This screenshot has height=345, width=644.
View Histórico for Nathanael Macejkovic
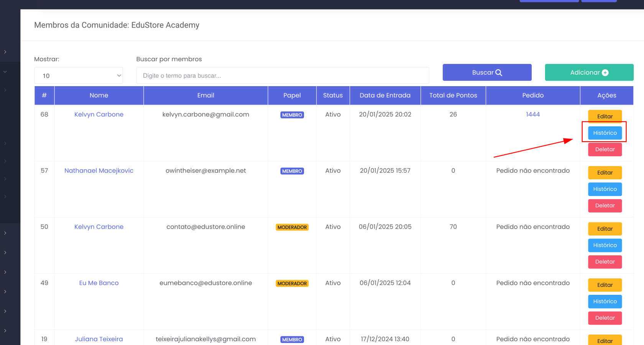pyautogui.click(x=605, y=189)
